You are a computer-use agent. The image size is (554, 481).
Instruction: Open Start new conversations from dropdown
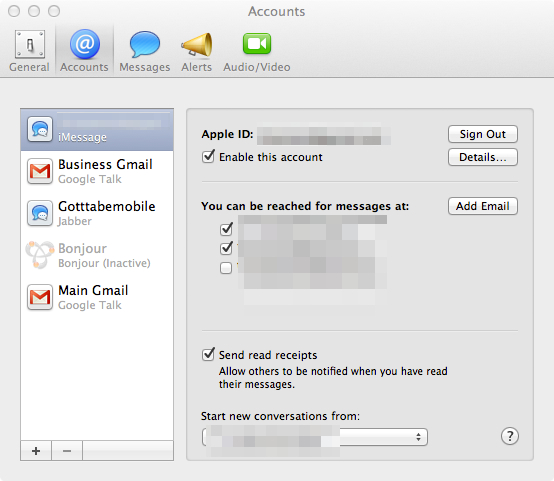(315, 437)
